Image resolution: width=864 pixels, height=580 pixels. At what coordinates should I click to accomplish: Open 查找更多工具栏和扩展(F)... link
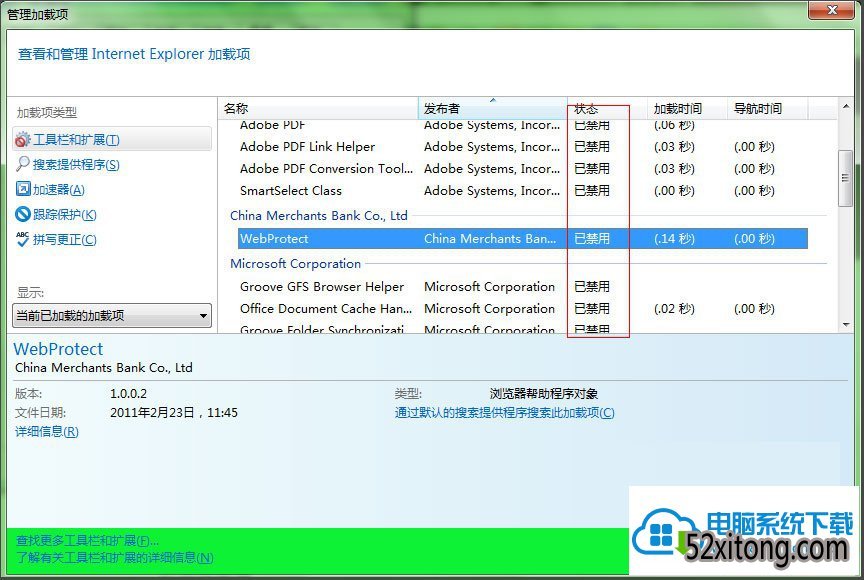[87, 540]
